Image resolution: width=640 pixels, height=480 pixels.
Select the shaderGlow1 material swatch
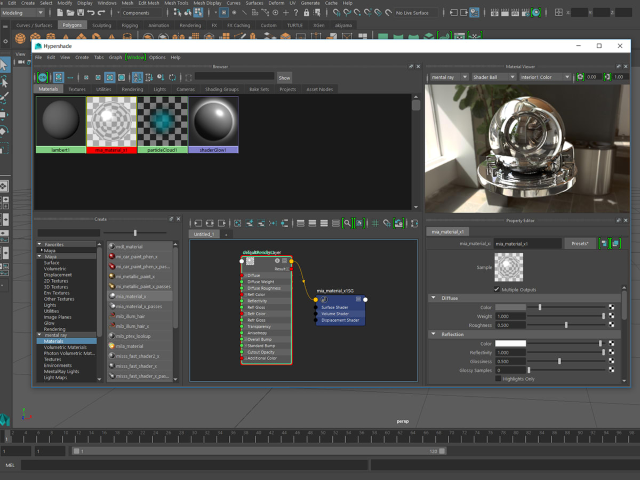[213, 124]
